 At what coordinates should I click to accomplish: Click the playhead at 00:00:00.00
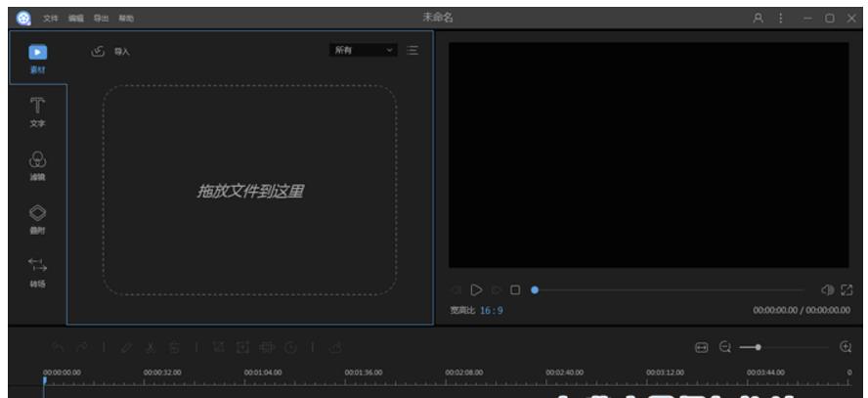tap(45, 380)
